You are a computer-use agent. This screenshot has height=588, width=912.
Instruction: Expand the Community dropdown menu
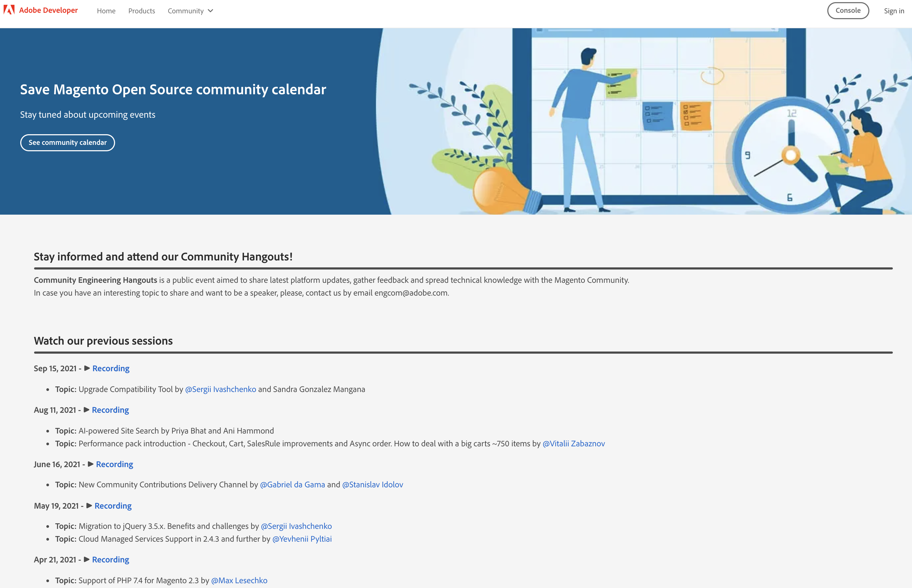[190, 11]
